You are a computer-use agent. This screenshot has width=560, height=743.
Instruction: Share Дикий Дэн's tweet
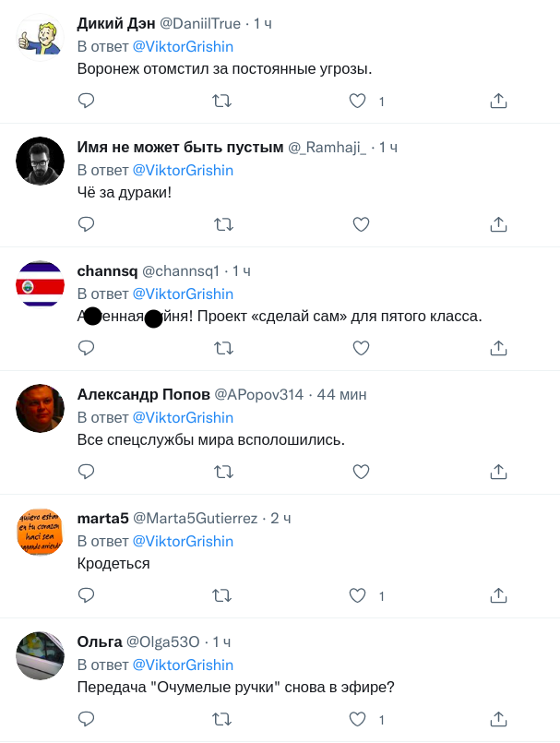pyautogui.click(x=498, y=101)
